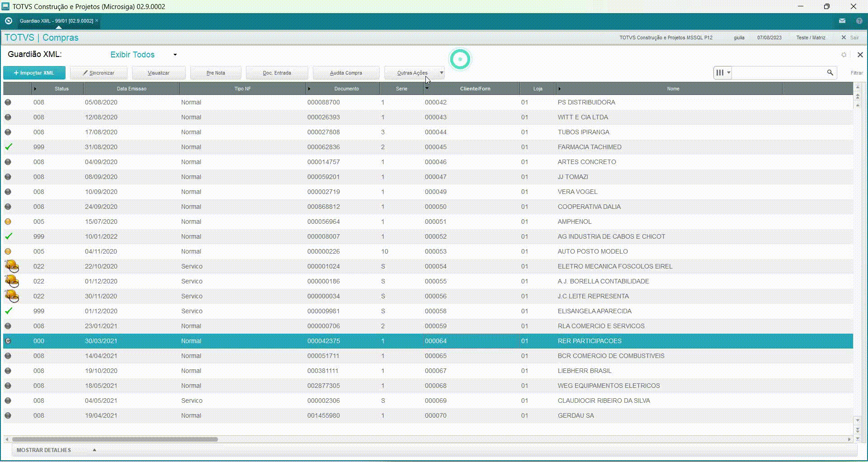Screen dimensions: 868x462
Task: Click the gray status dot for LIEBHERR BRASIL
Action: pos(8,371)
